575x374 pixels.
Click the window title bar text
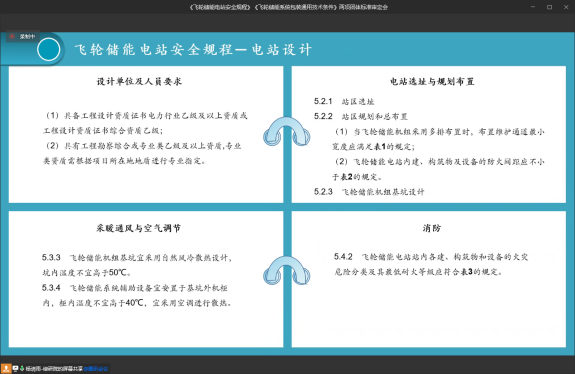click(289, 7)
